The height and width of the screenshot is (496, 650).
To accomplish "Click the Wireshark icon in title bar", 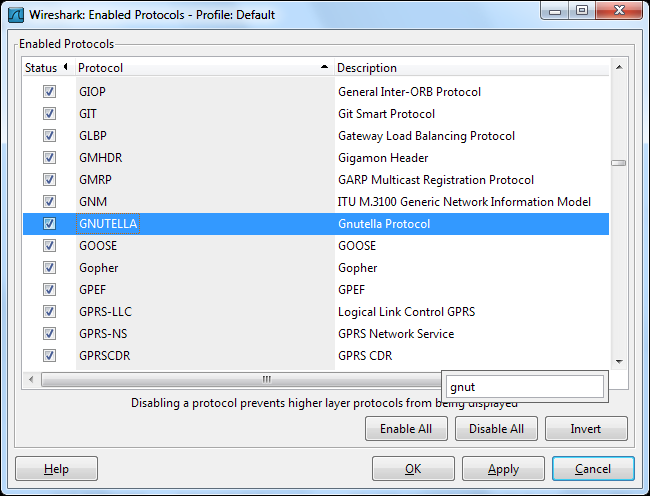I will click(x=16, y=15).
